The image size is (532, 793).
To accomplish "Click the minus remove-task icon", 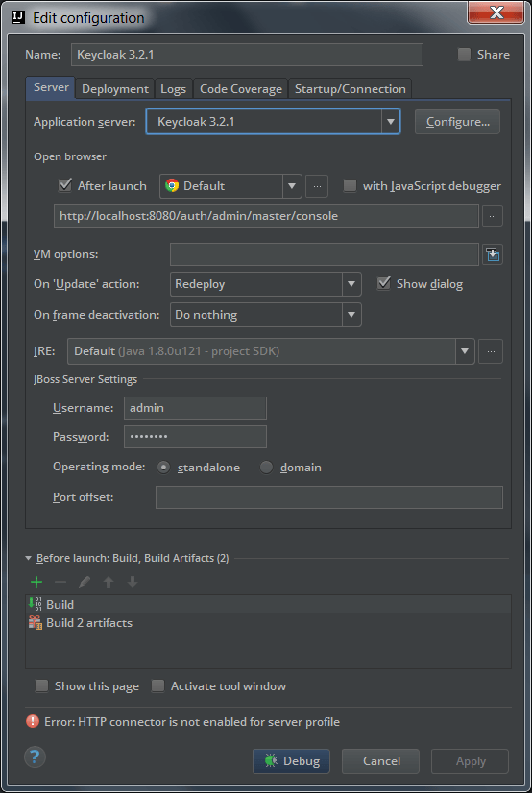I will tap(60, 582).
